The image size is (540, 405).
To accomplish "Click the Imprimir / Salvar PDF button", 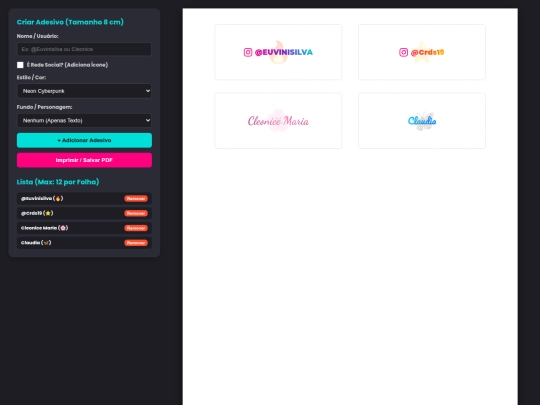I will pos(84,160).
